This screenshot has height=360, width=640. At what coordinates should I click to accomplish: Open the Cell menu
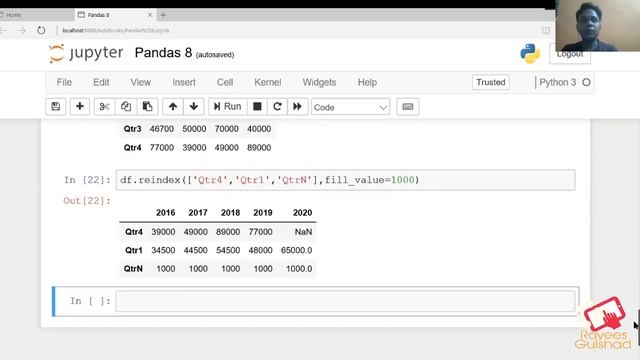pyautogui.click(x=225, y=82)
